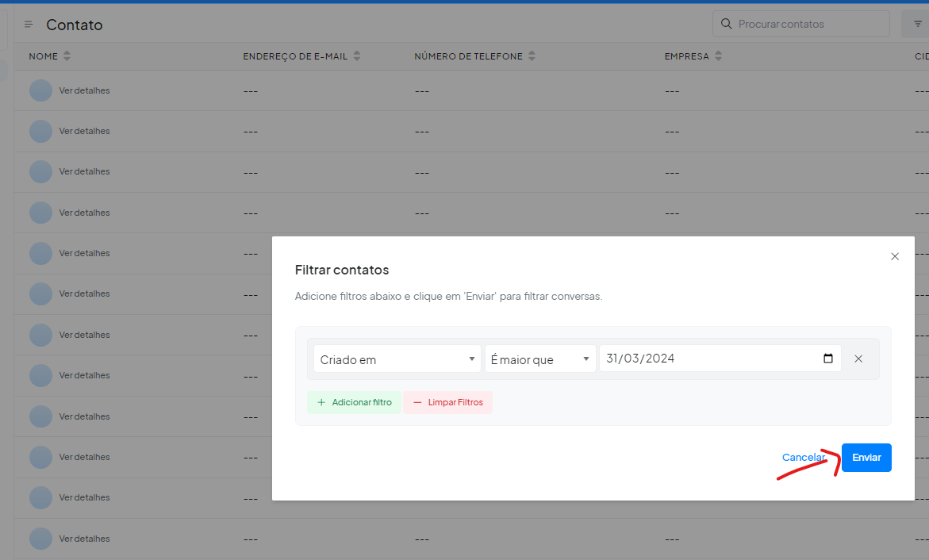The image size is (929, 560).
Task: Close the Filtrar contatos dialog with X
Action: click(x=895, y=256)
